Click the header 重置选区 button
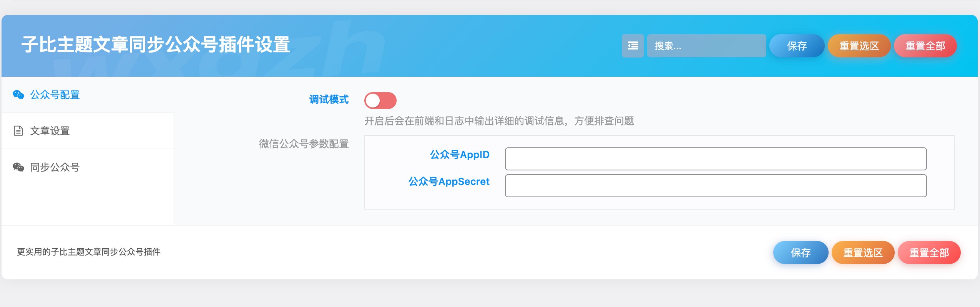980x307 pixels. pyautogui.click(x=859, y=46)
